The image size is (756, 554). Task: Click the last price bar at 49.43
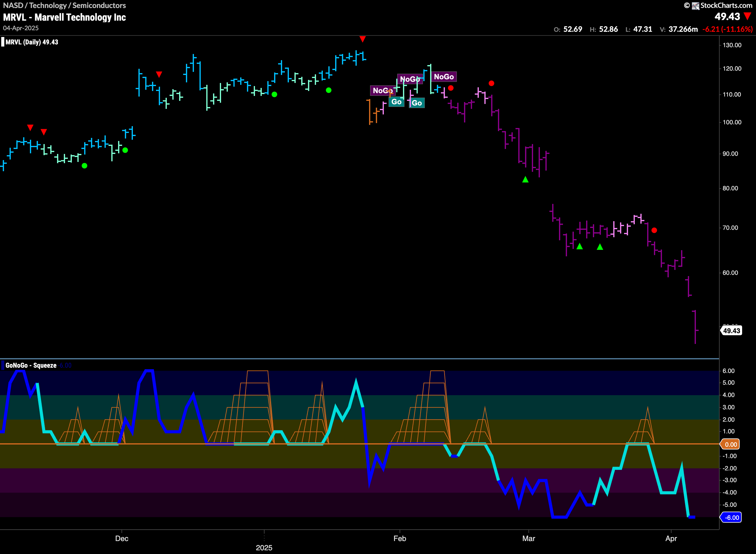pyautogui.click(x=695, y=327)
